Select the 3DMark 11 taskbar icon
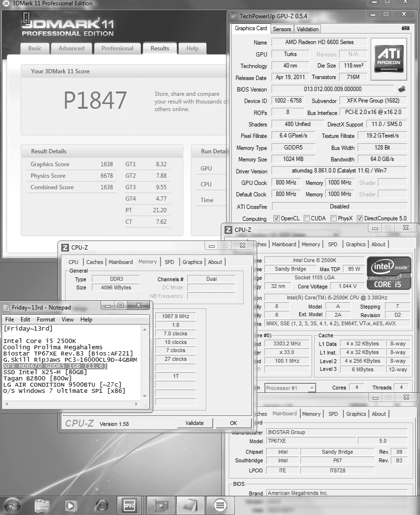 pyautogui.click(x=220, y=506)
